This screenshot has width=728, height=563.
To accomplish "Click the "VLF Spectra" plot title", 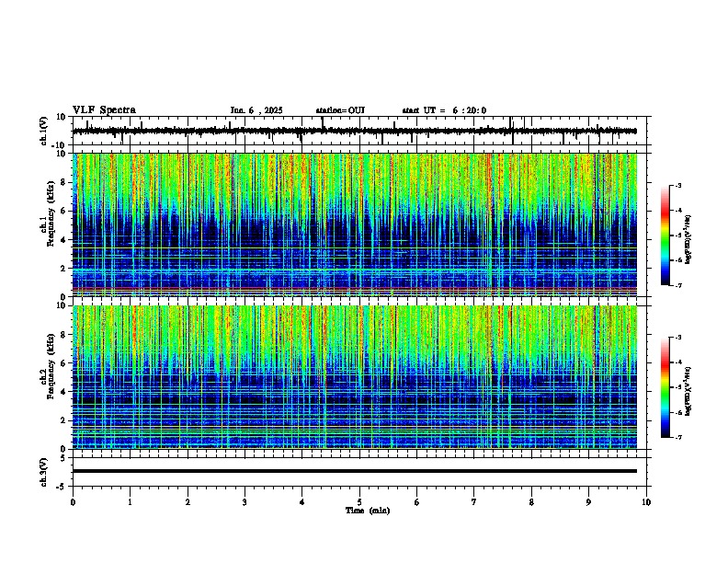I will point(104,110).
